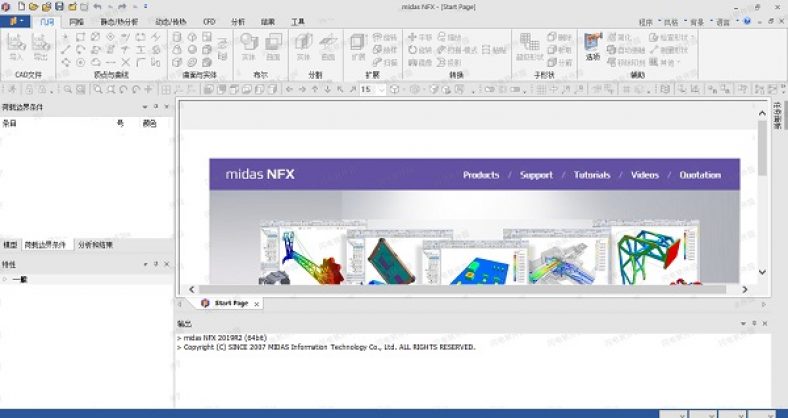
Task: Click 简化 simplify in the 辅助 group
Action: [620, 37]
